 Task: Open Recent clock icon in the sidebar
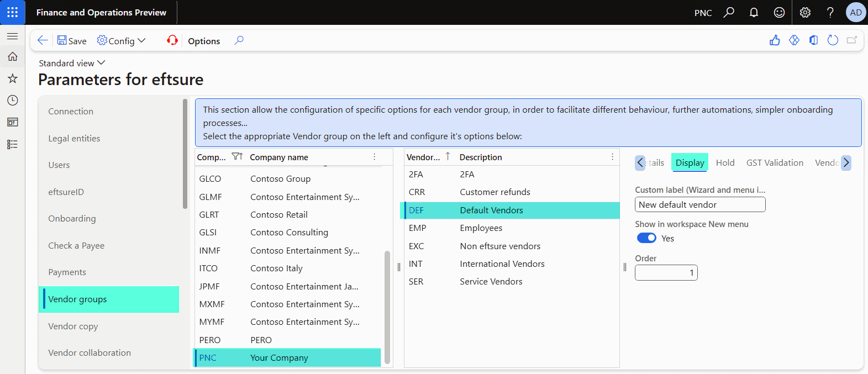[x=12, y=100]
